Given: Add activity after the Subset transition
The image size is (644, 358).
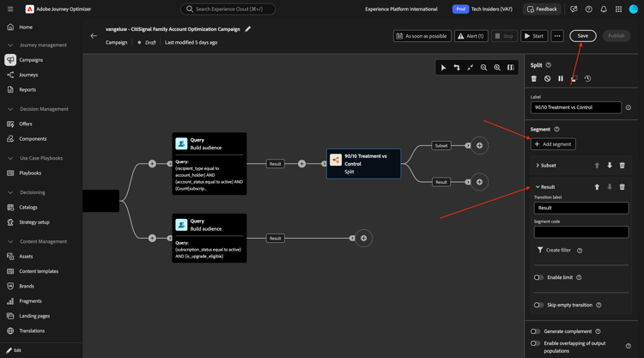Looking at the screenshot, I should tap(479, 145).
